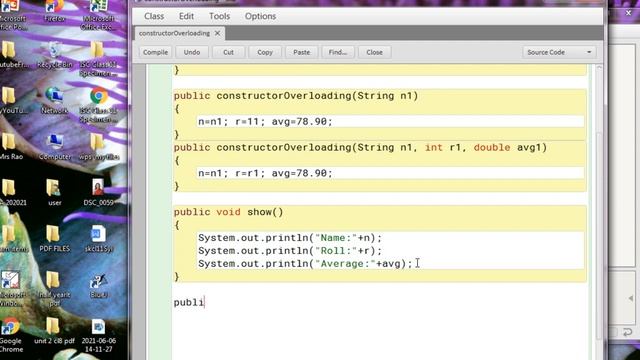The image size is (640, 360).
Task: Open the Options menu
Action: [x=260, y=16]
